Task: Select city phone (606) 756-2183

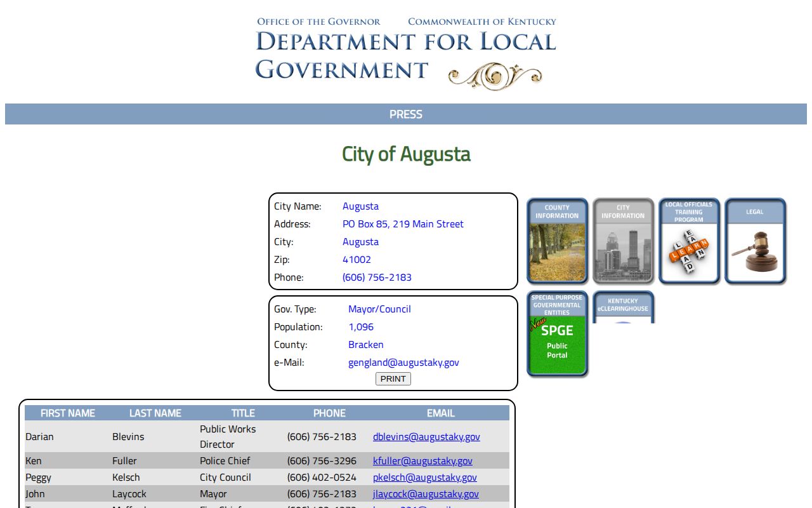Action: 377,277
